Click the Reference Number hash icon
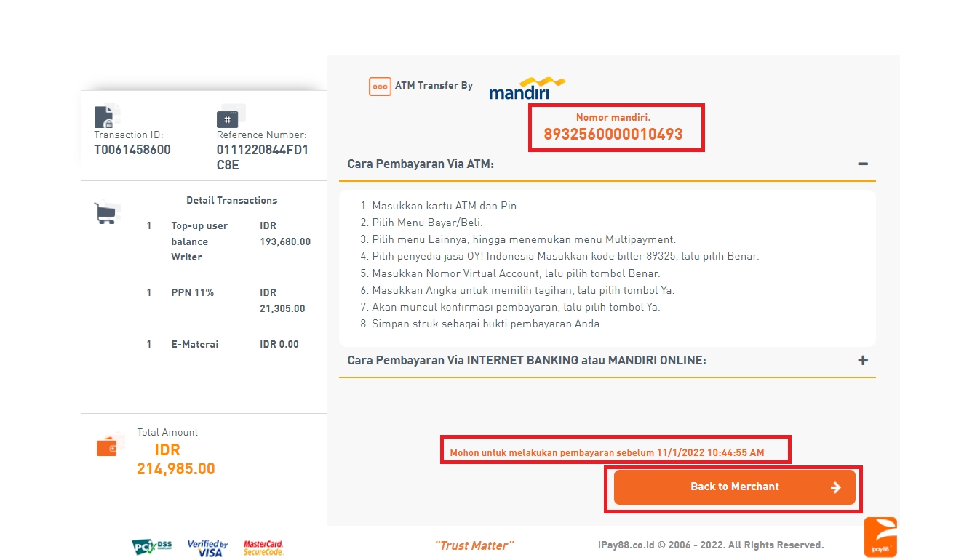The width and height of the screenshot is (980, 560). (230, 117)
